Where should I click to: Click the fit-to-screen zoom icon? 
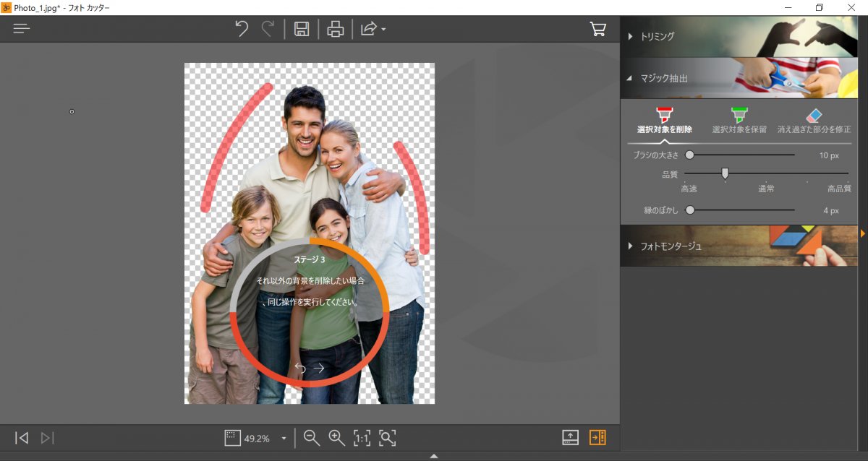[388, 437]
